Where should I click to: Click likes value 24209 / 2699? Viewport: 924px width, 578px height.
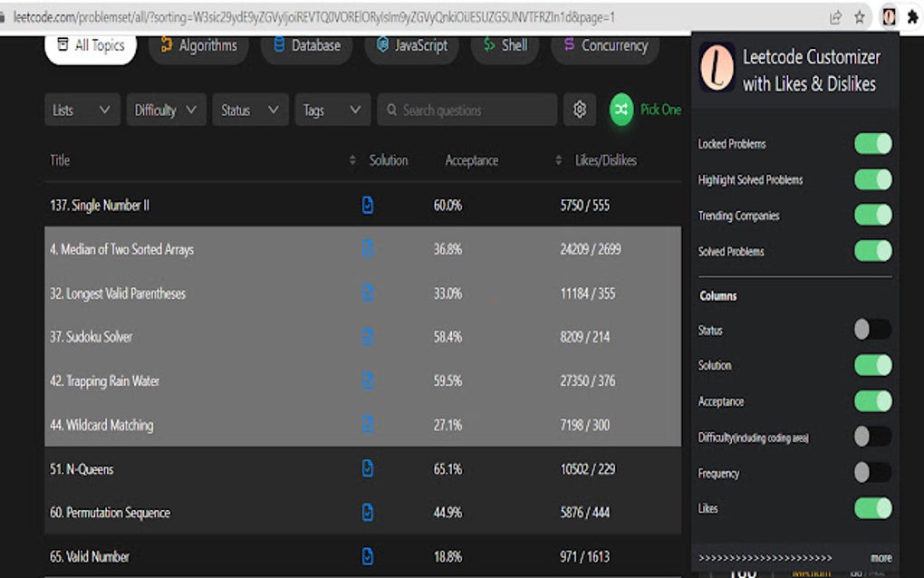pos(591,249)
